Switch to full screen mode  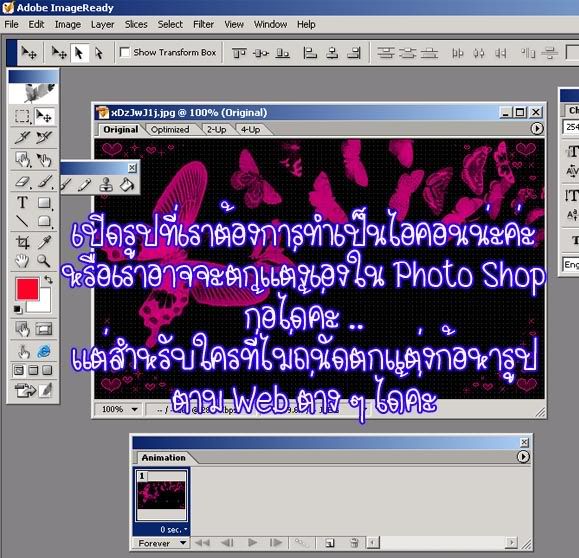pyautogui.click(x=47, y=370)
